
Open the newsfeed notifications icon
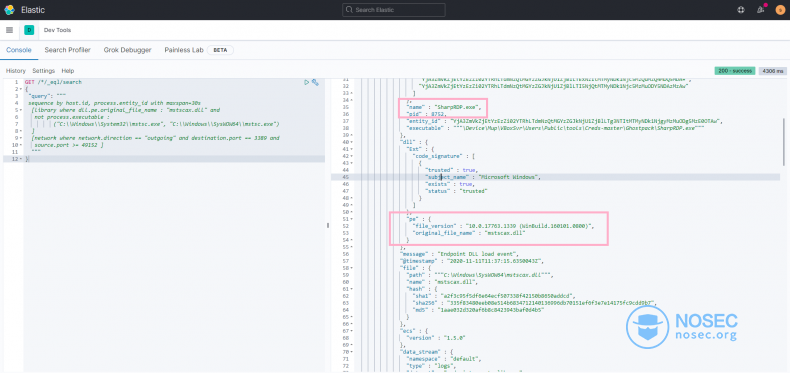tap(761, 10)
